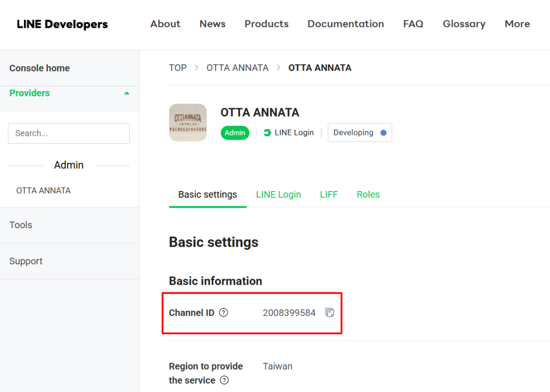The image size is (550, 392).
Task: Click the TOP breadcrumb link
Action: 178,68
